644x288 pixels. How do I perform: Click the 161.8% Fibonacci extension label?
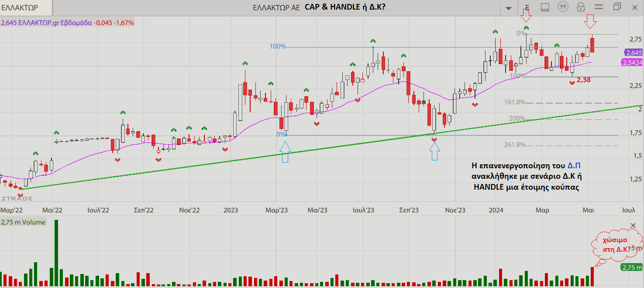point(515,102)
